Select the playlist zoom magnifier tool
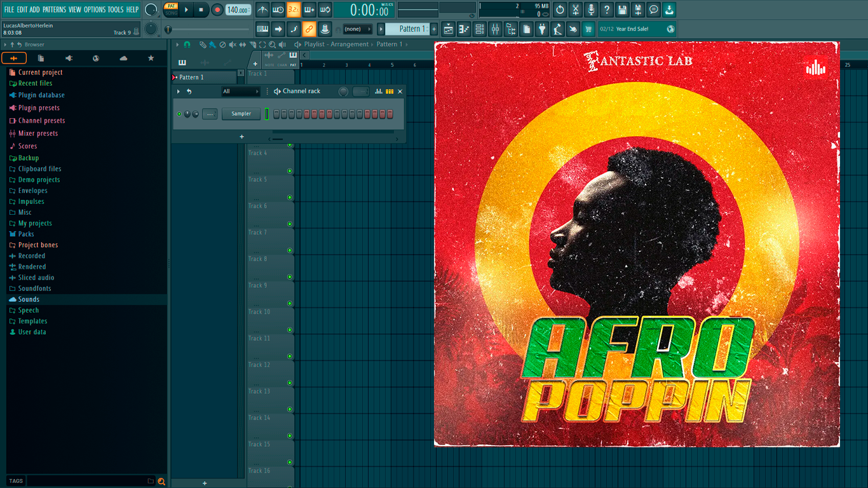 (273, 44)
